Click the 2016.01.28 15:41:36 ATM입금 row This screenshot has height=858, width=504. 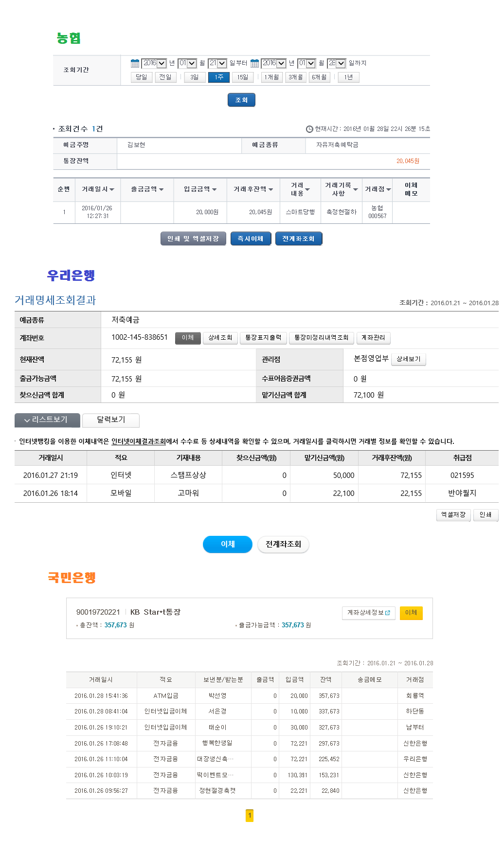tap(249, 696)
